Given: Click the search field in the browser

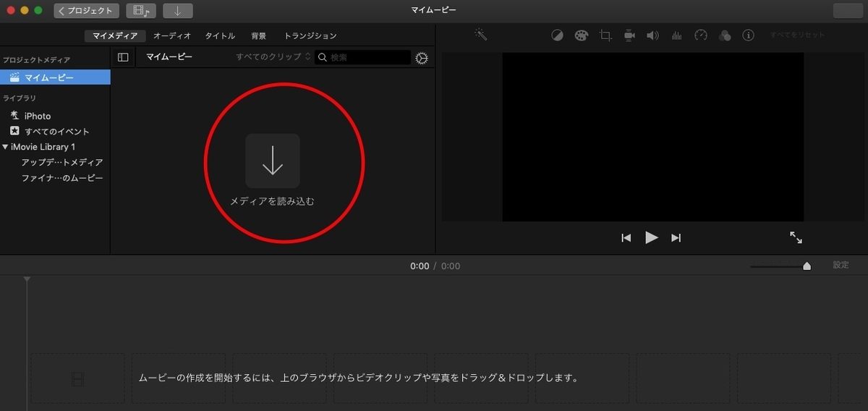Looking at the screenshot, I should click(362, 57).
